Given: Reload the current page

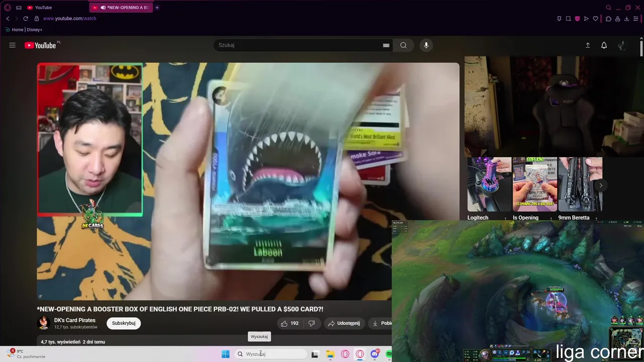Looking at the screenshot, I should (26, 19).
